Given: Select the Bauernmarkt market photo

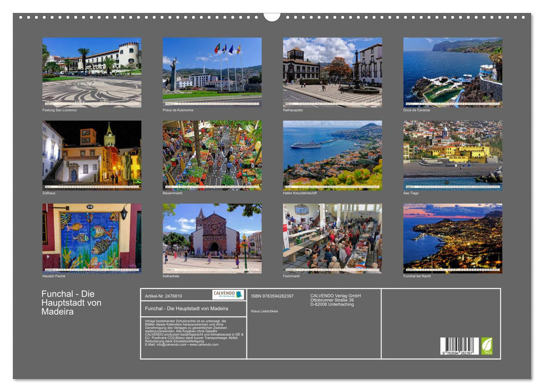Looking at the screenshot, I should pyautogui.click(x=212, y=155).
